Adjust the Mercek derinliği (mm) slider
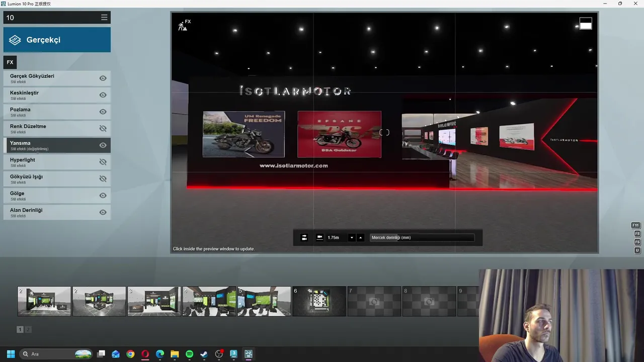 [x=422, y=238]
